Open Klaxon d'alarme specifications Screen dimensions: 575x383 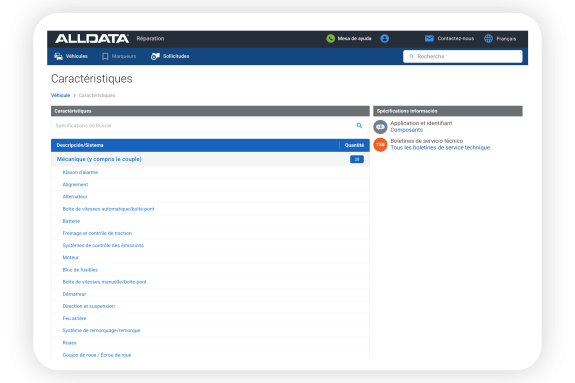tap(80, 172)
